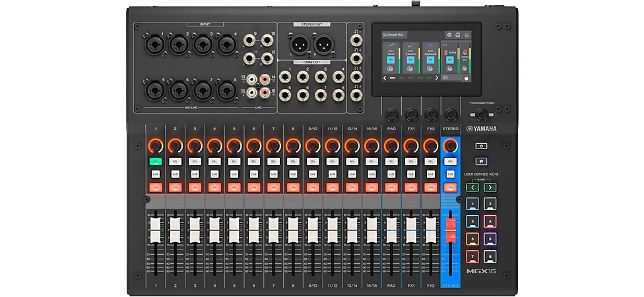This screenshot has width=644, height=297.
Task: Click the first knob below the touchscreen
Action: (391, 114)
